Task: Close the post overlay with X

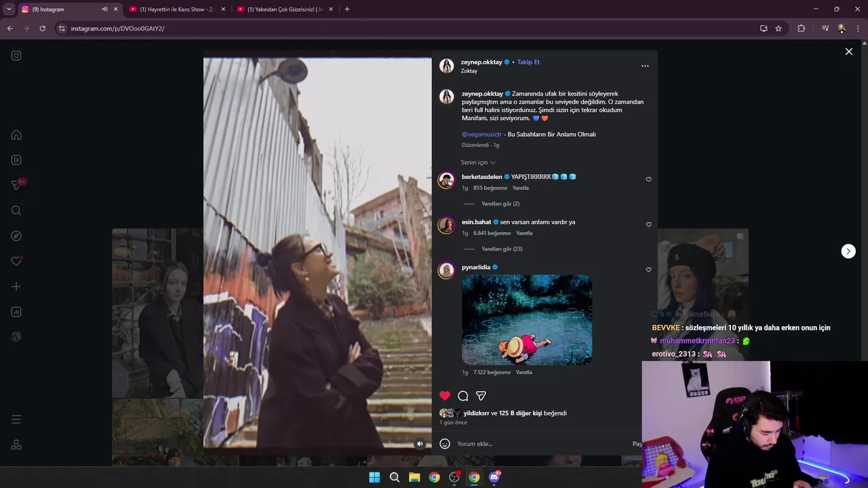Action: coord(848,52)
